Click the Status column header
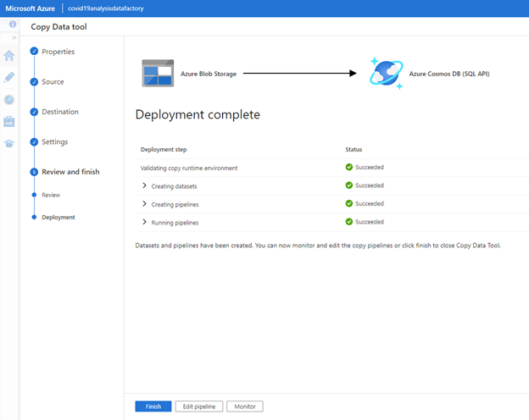This screenshot has width=529, height=420. click(354, 149)
